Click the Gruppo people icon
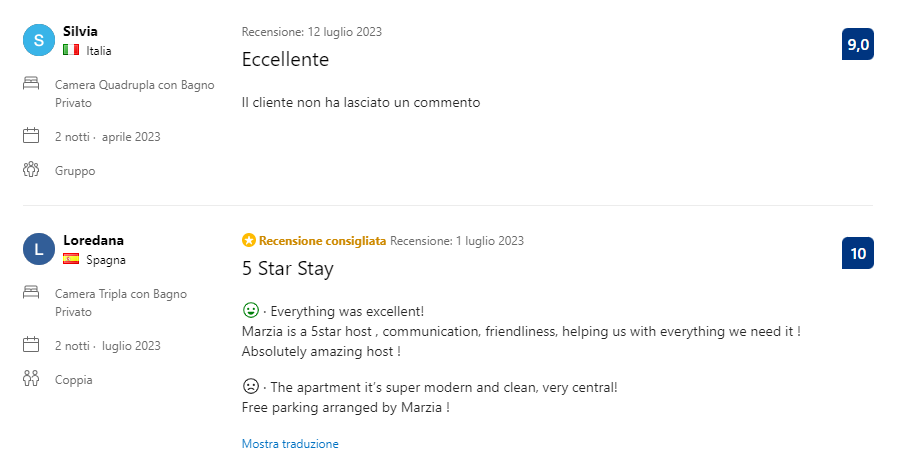The height and width of the screenshot is (463, 897). coord(31,169)
